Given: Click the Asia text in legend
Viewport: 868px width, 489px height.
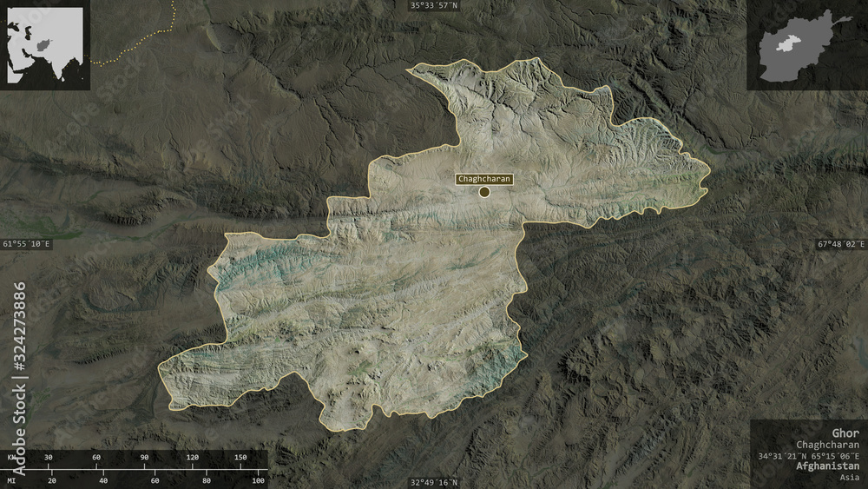Looking at the screenshot, I should click(x=849, y=478).
